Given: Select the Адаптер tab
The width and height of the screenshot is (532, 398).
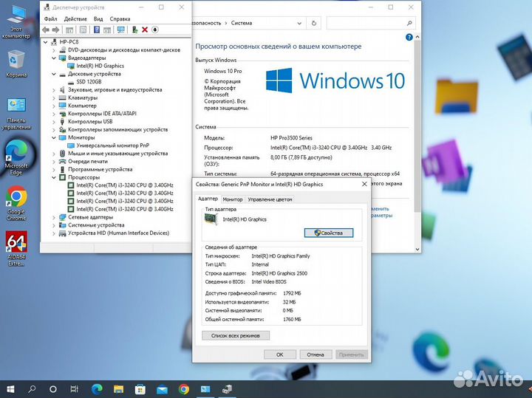Looking at the screenshot, I should tap(208, 199).
